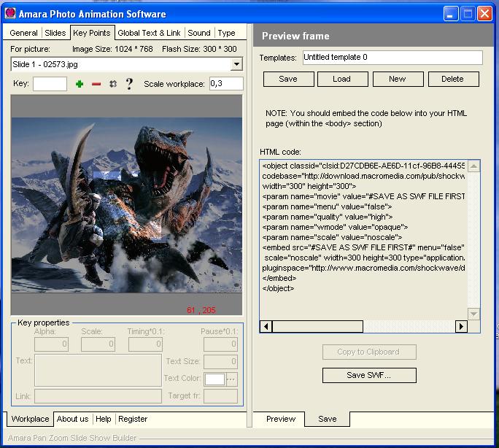Switch to the Preview tab at bottom

281,419
